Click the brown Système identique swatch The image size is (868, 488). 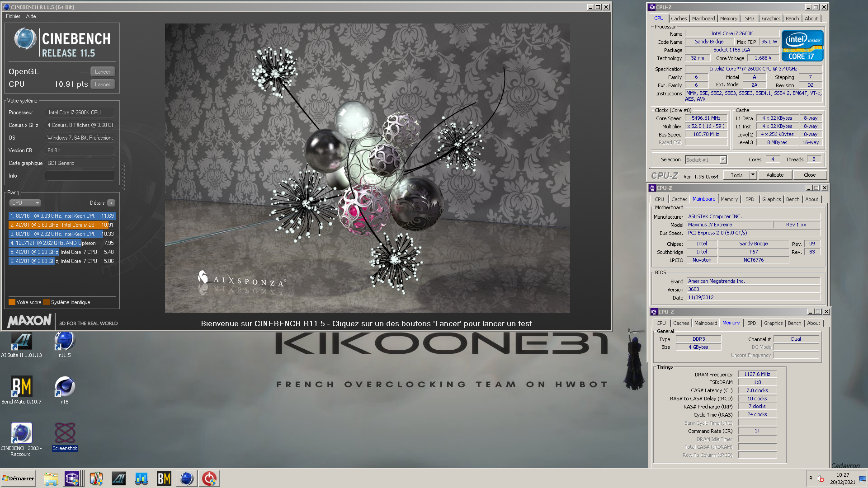[47, 302]
